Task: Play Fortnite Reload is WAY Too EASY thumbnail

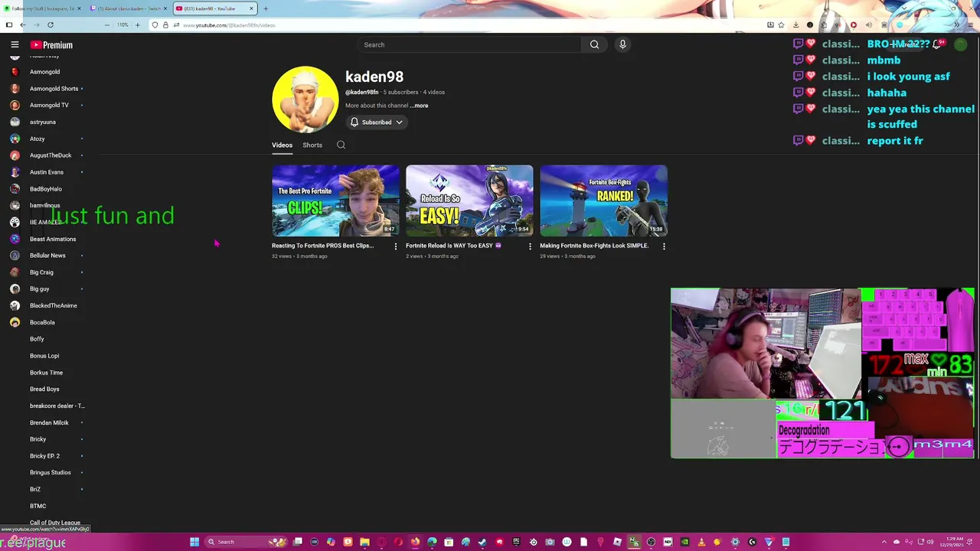Action: click(x=469, y=201)
